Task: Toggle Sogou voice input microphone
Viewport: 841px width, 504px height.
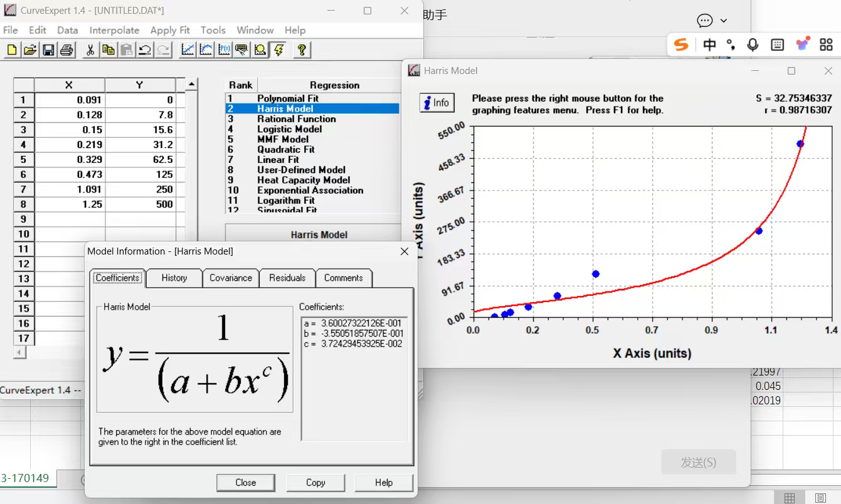Action: [x=753, y=45]
